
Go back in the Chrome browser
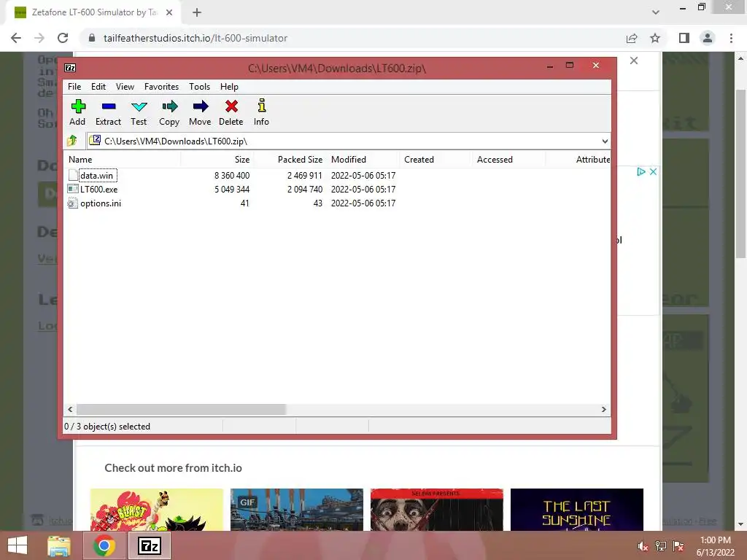coord(16,38)
